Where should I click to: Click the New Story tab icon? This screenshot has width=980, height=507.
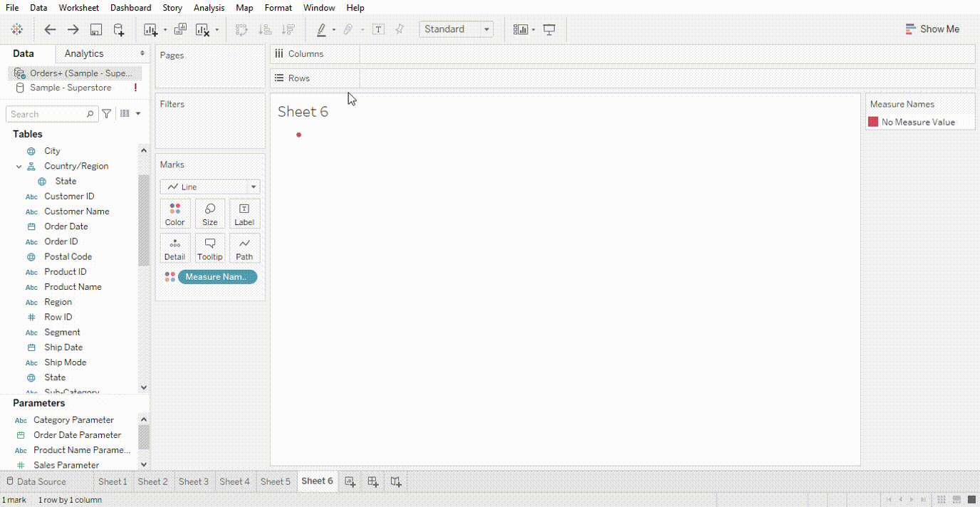[x=396, y=481]
